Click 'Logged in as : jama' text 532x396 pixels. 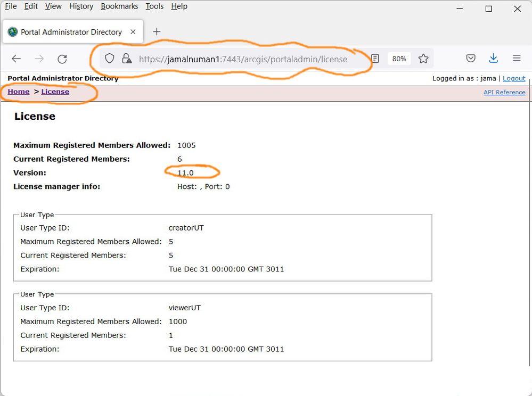pyautogui.click(x=464, y=78)
